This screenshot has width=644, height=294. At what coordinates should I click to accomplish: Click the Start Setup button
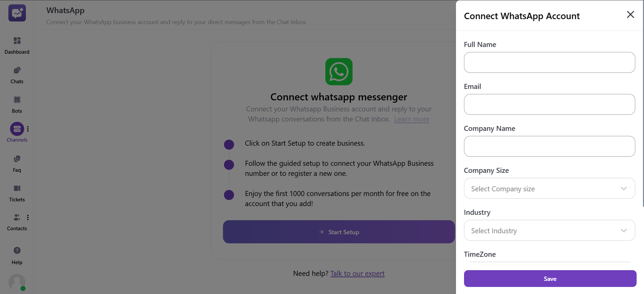click(x=338, y=232)
